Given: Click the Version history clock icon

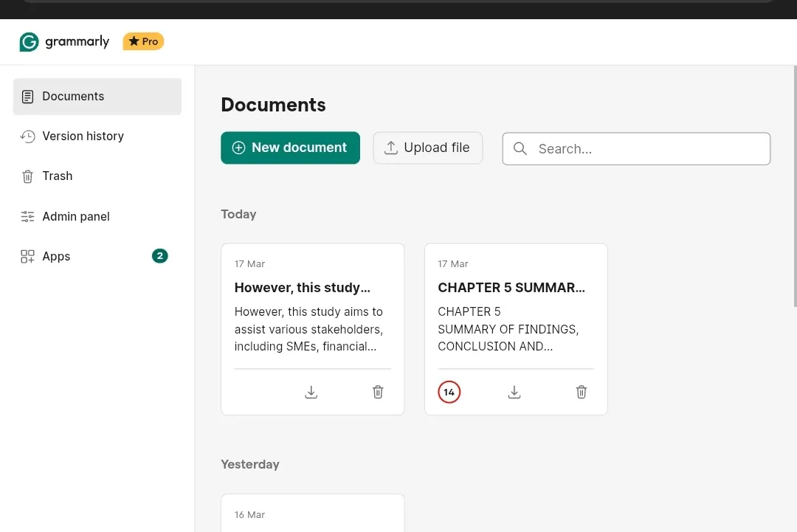Looking at the screenshot, I should tap(27, 137).
